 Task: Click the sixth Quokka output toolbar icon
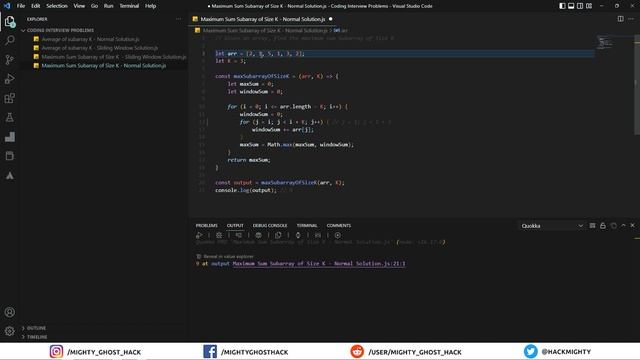[x=298, y=235]
